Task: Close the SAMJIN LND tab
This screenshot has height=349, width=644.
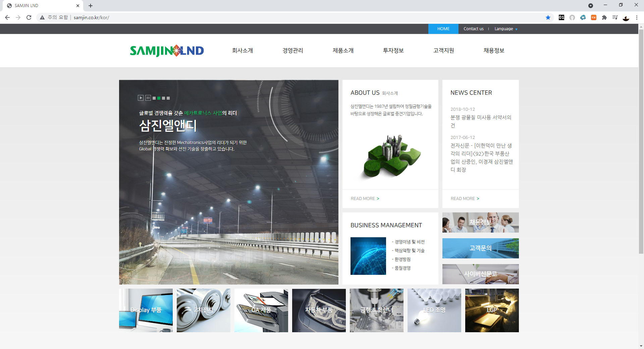Action: (78, 6)
